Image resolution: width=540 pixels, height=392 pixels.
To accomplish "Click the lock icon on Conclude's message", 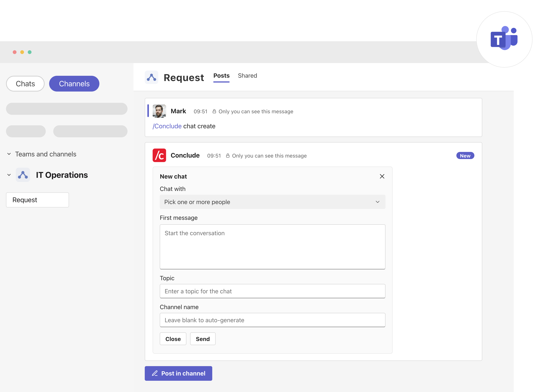I will [228, 155].
